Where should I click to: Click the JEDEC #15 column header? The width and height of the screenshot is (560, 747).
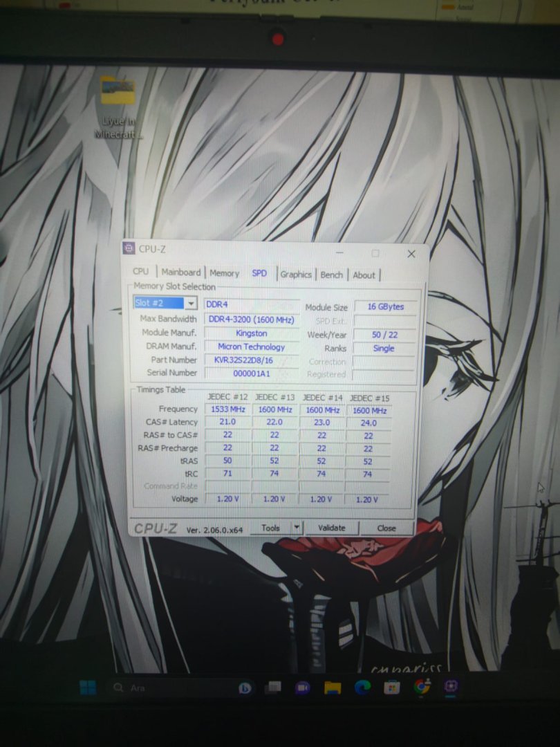(369, 398)
